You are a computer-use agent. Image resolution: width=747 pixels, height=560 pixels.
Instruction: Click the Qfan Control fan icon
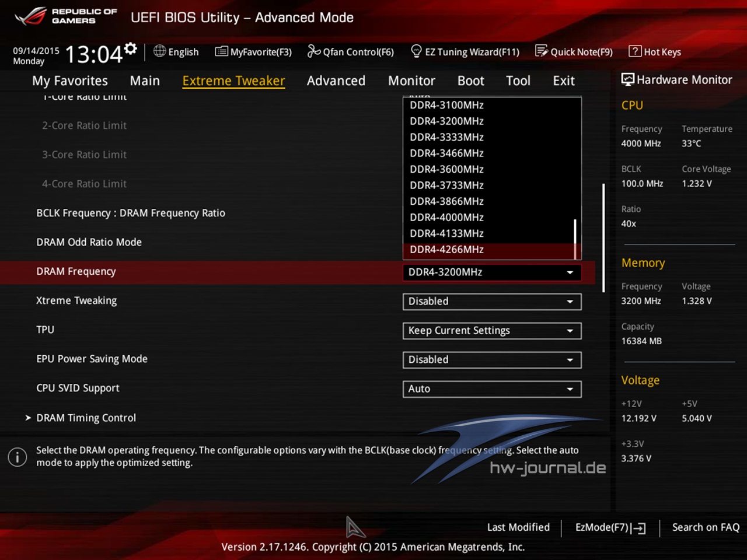click(x=314, y=51)
